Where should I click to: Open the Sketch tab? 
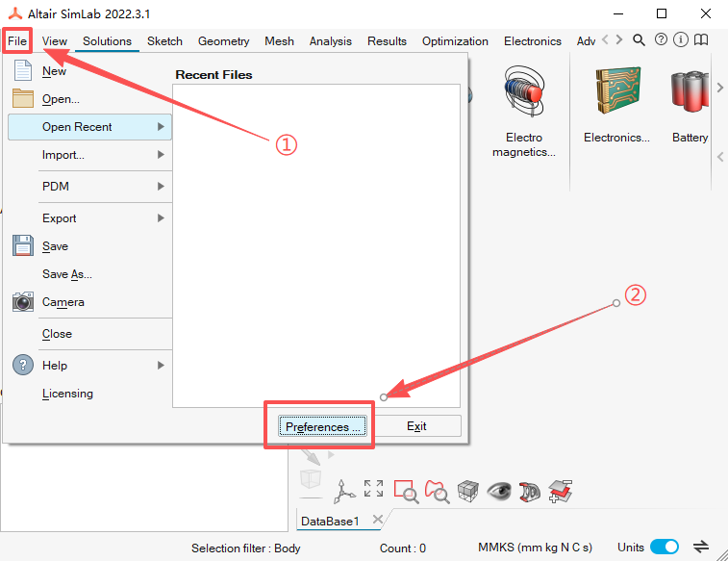(164, 40)
